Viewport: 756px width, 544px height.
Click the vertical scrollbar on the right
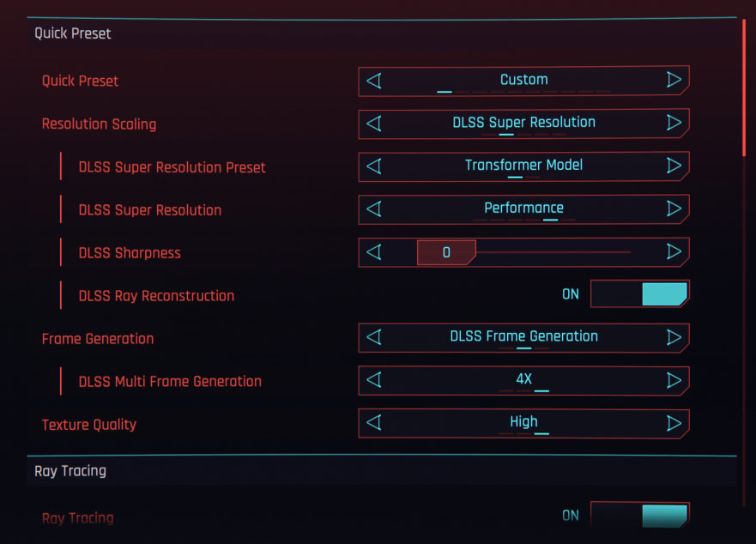click(x=744, y=86)
